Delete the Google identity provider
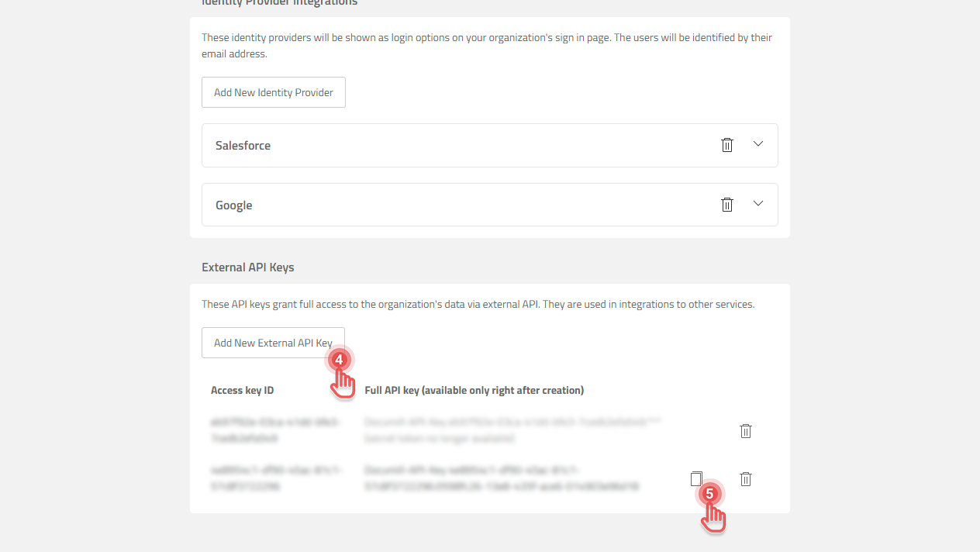The image size is (980, 552). (x=726, y=204)
